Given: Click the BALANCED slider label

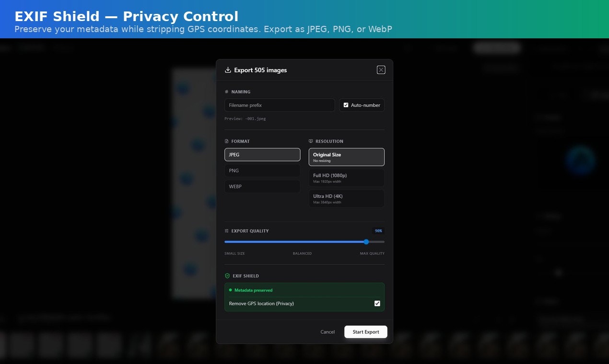Looking at the screenshot, I should [x=302, y=253].
